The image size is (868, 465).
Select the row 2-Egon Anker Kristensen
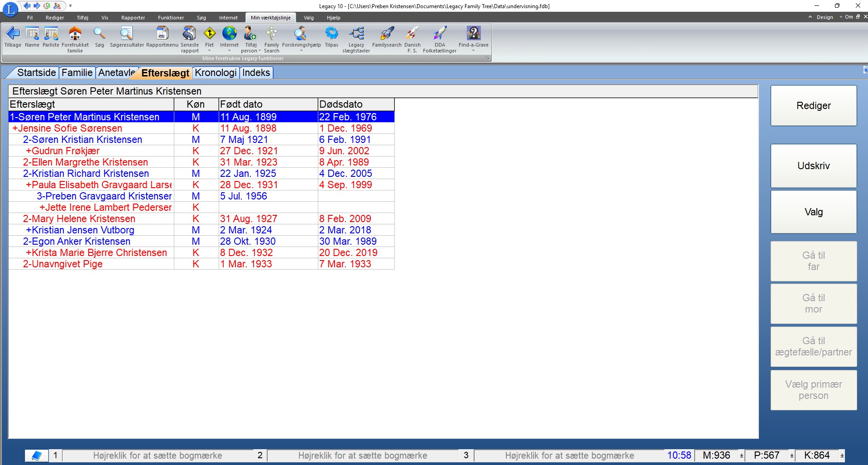coord(77,242)
